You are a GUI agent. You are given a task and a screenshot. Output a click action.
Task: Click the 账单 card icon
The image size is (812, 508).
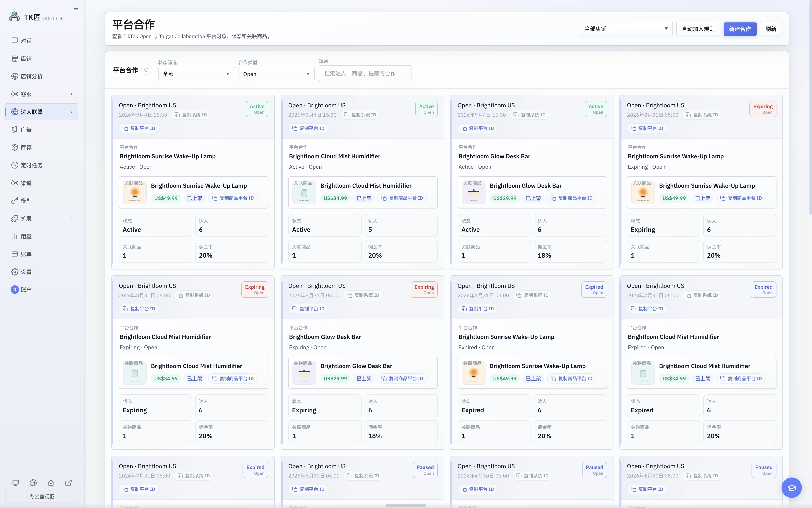pyautogui.click(x=15, y=254)
